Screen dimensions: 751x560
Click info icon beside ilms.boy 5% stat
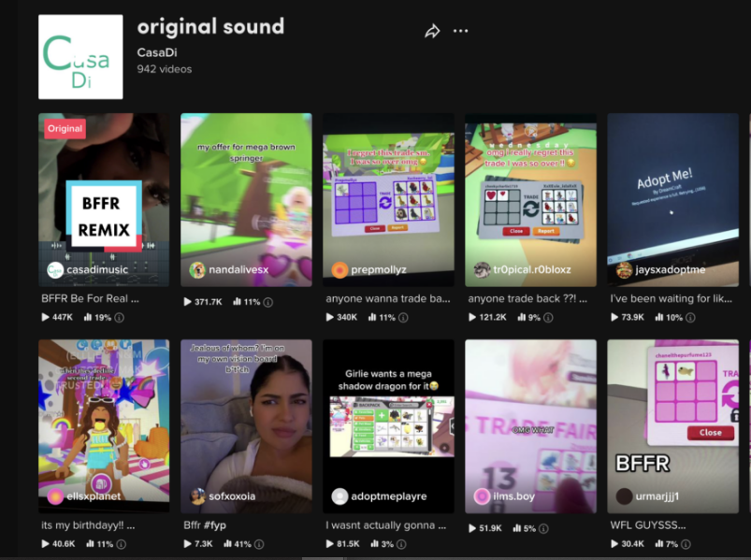pyautogui.click(x=543, y=528)
